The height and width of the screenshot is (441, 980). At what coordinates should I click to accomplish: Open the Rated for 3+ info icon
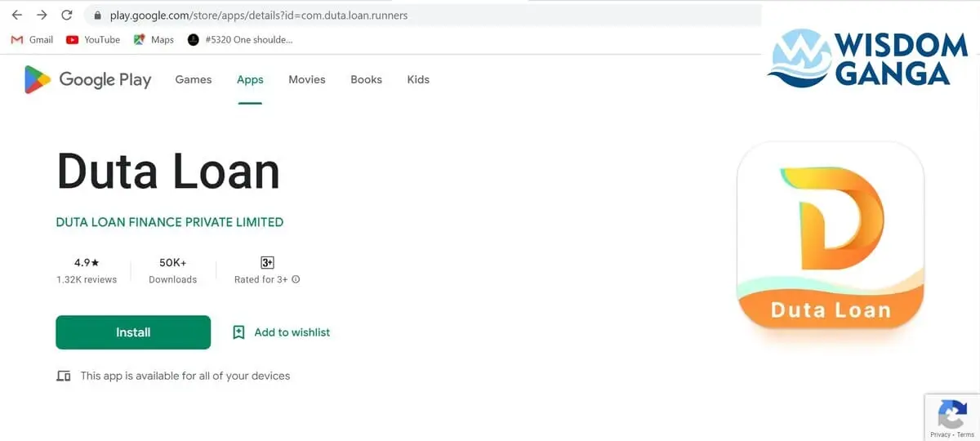pyautogui.click(x=296, y=279)
